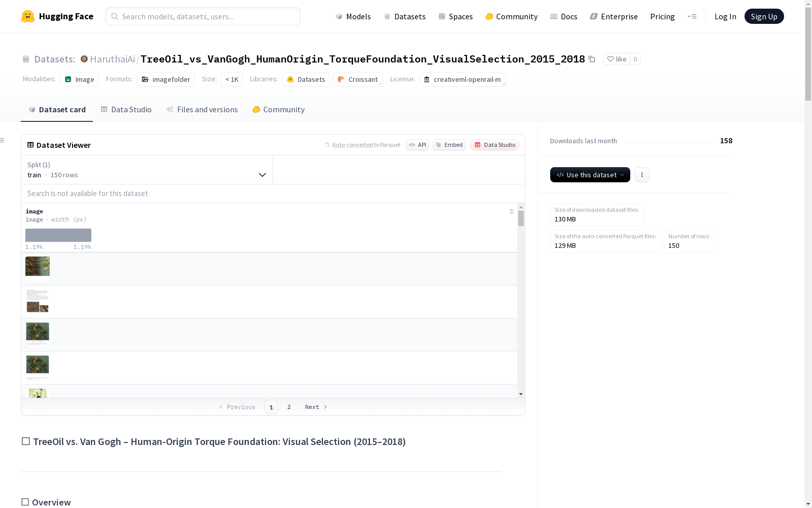Click the image column sort arrows
Screen dimensions: 812x508
[x=512, y=211]
